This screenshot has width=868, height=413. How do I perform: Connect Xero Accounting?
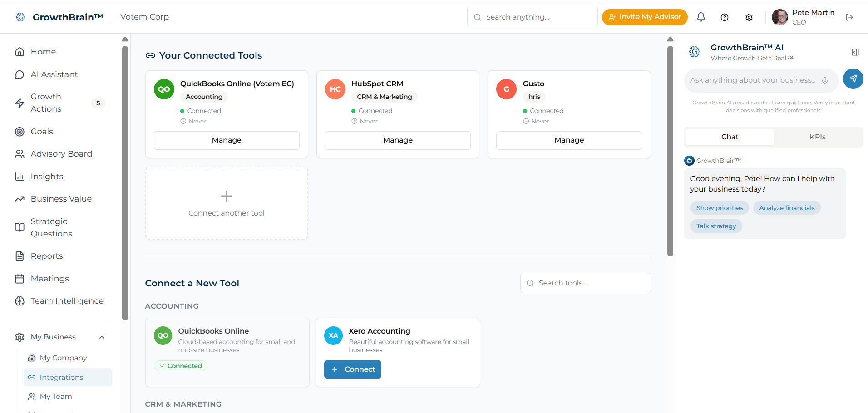point(352,369)
